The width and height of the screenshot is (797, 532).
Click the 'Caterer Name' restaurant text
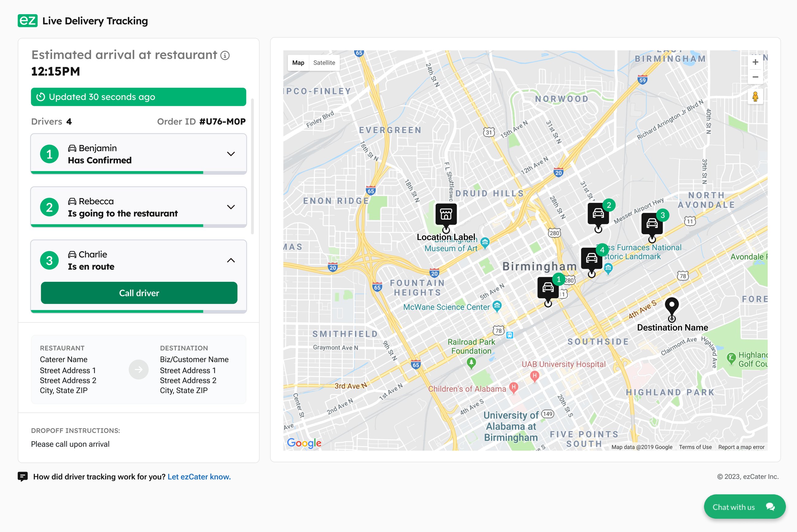[x=64, y=359]
